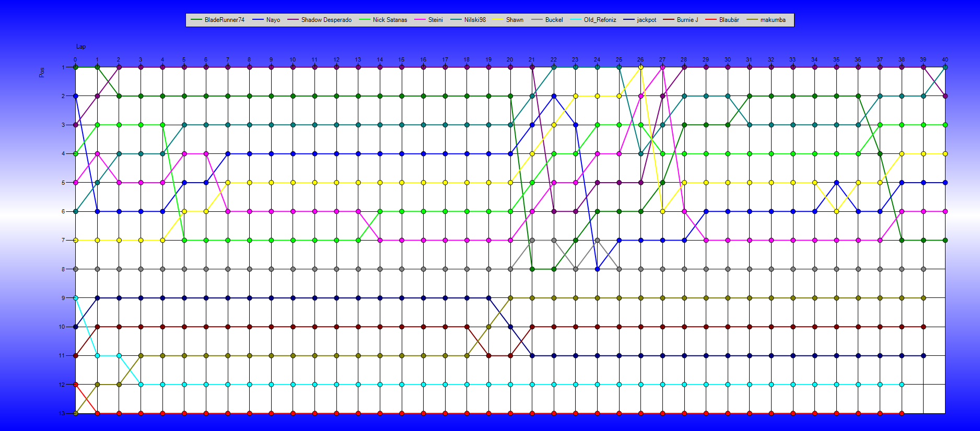Click Steini's magenta start marker at position 5
The width and height of the screenshot is (980, 431).
click(76, 183)
